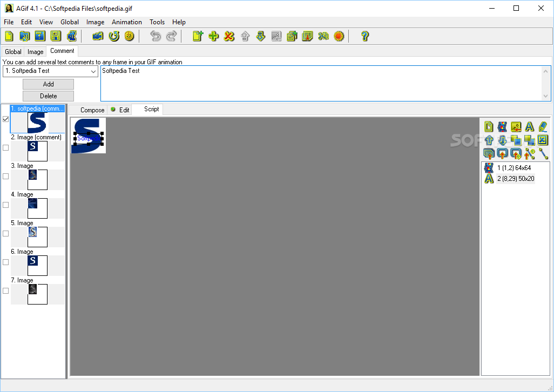
Task: Click the Open file folder toolbar icon
Action: tap(24, 36)
